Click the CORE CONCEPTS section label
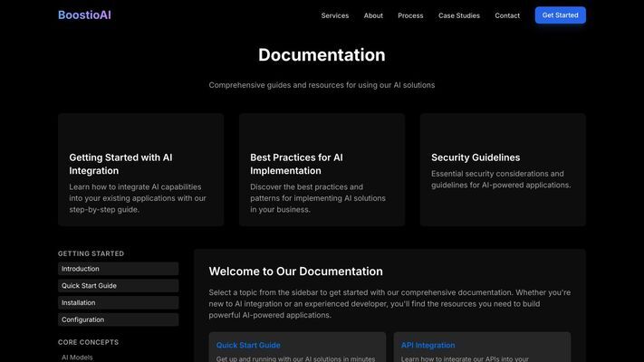 click(88, 342)
